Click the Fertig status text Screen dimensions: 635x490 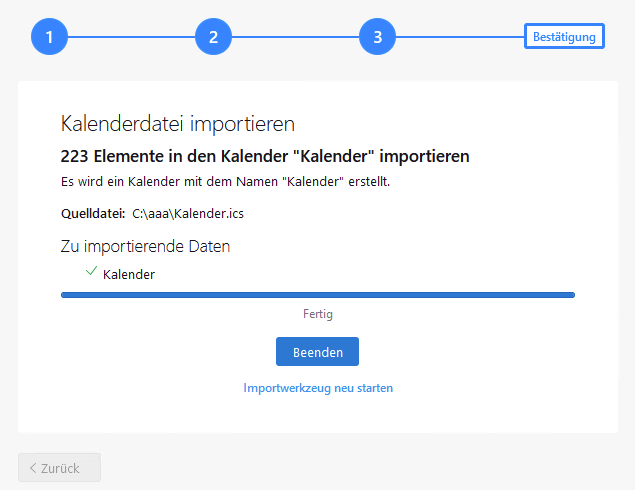click(x=318, y=314)
